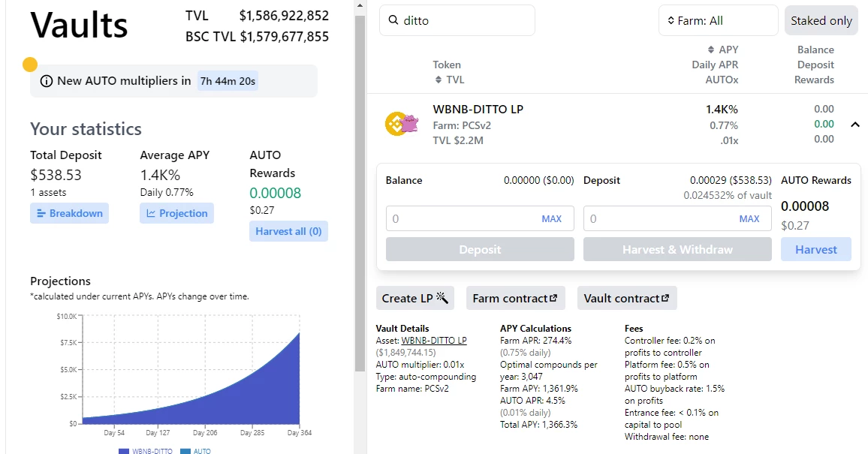Image resolution: width=868 pixels, height=454 pixels.
Task: Click the info icon beside New AUTO multipliers
Action: (x=47, y=81)
